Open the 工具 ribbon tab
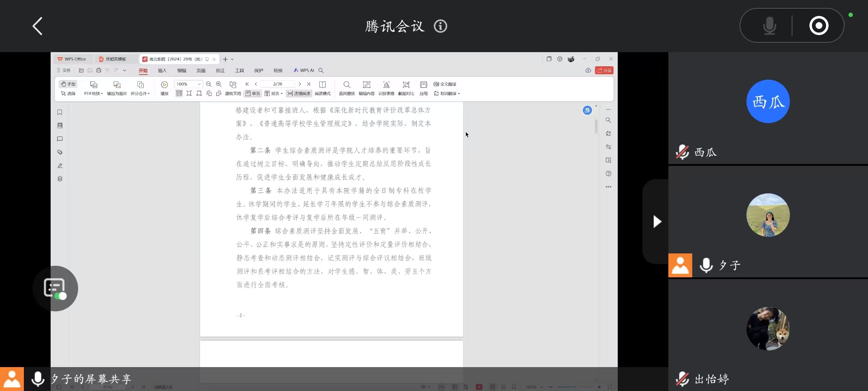Screen dimensions: 868x391 click(x=239, y=70)
